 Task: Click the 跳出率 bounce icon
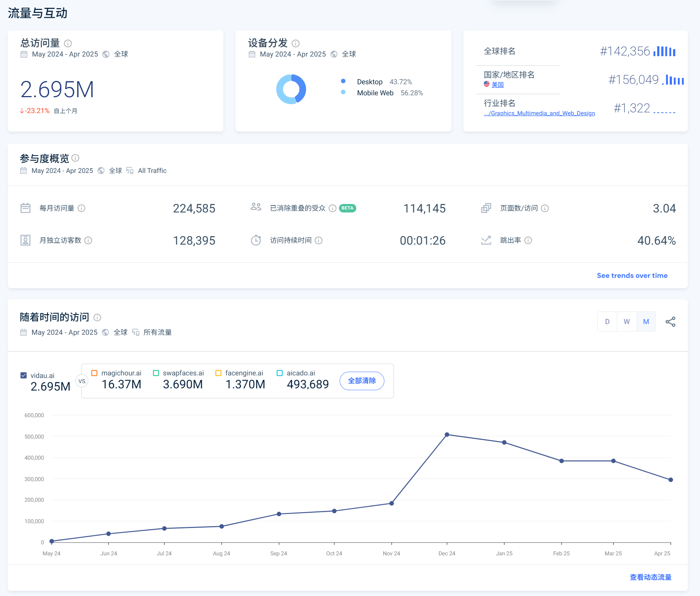[486, 240]
